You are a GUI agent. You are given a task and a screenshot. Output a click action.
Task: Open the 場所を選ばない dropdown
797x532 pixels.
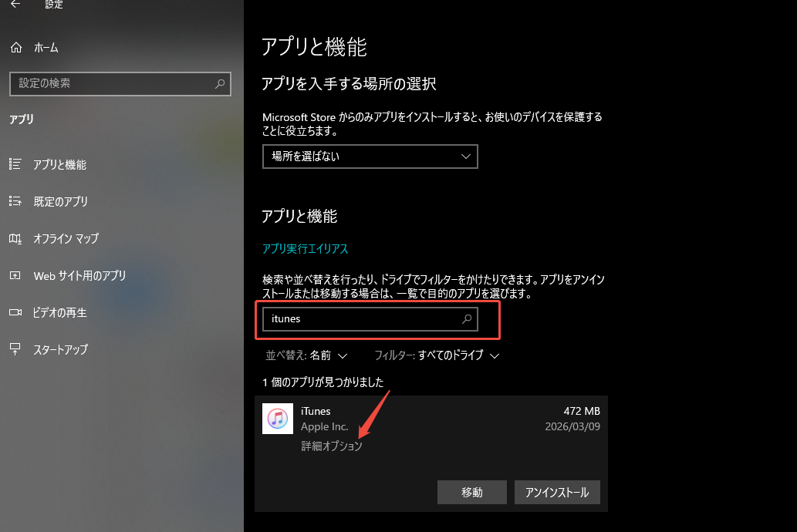370,157
